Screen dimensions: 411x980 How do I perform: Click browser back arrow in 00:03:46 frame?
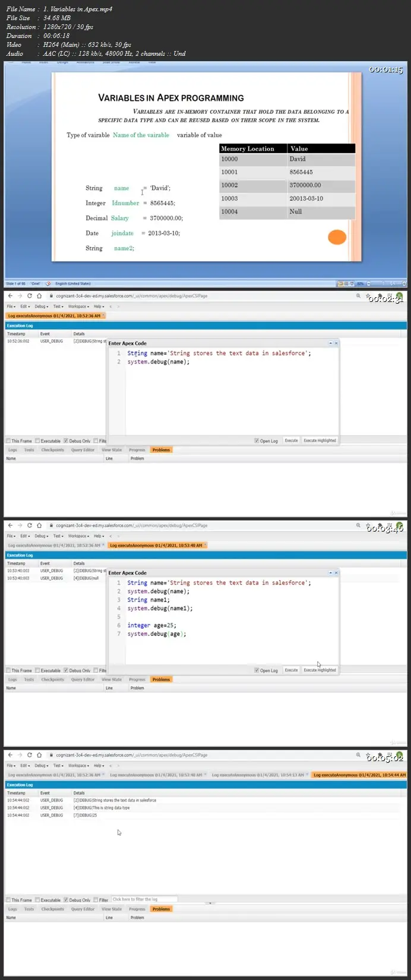(11, 525)
